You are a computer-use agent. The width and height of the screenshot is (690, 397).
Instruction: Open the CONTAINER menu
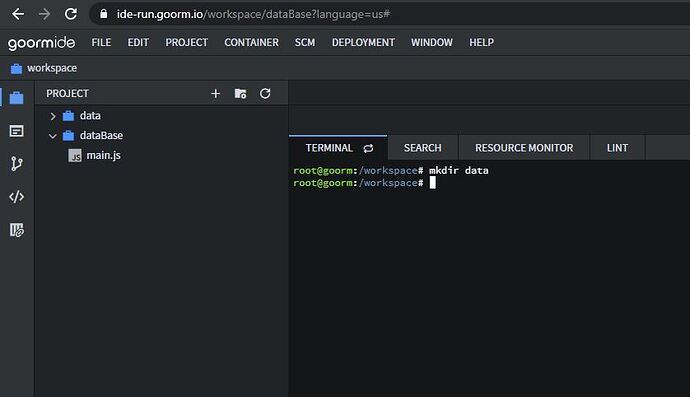[251, 42]
